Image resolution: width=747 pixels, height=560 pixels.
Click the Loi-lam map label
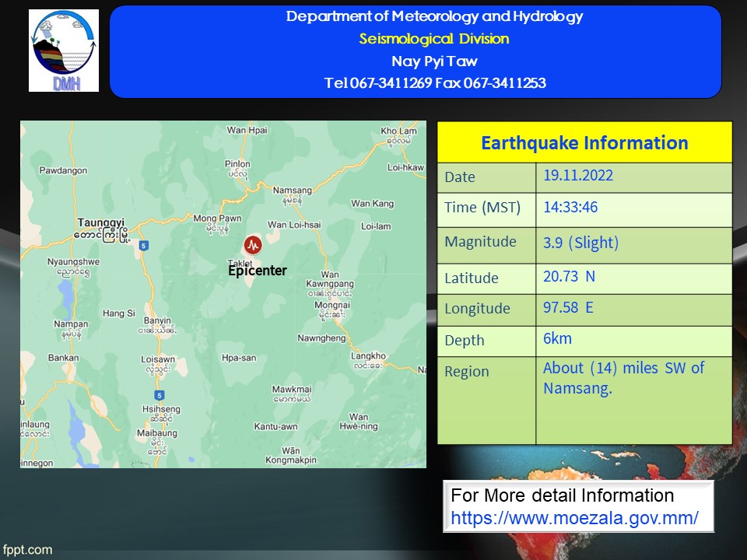pos(376,226)
